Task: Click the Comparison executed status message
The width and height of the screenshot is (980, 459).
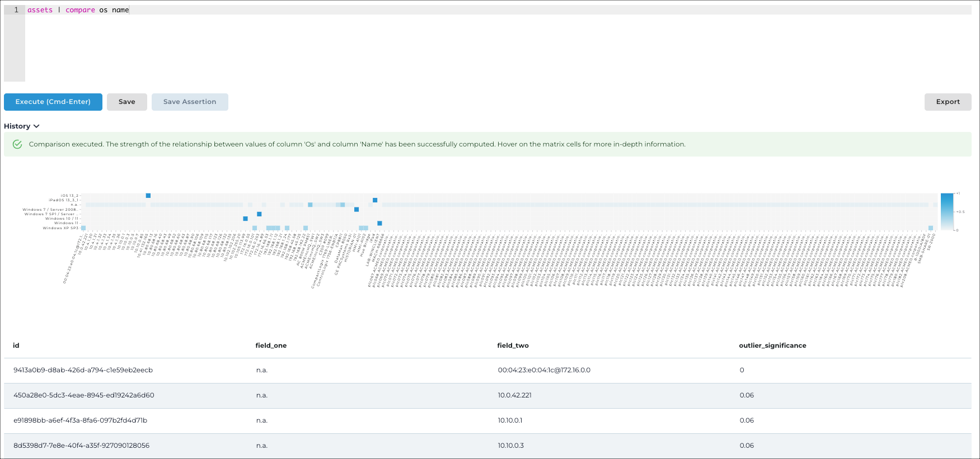Action: [x=357, y=144]
